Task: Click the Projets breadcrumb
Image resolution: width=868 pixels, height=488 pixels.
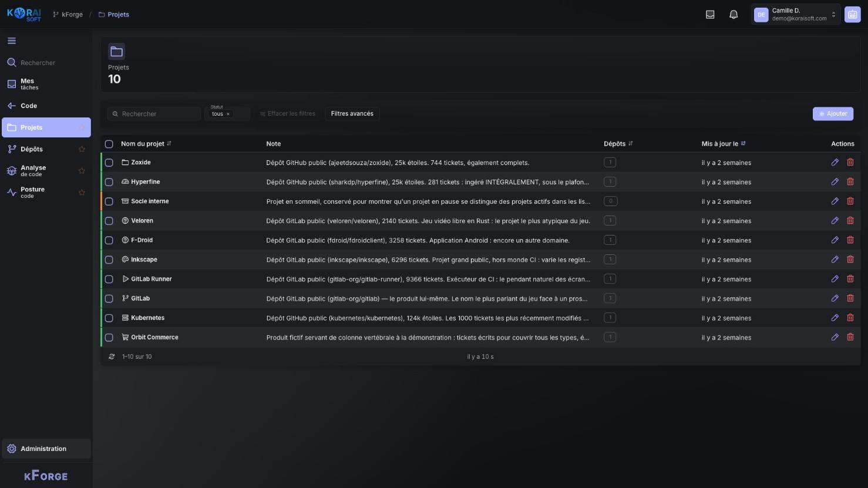Action: (x=113, y=15)
